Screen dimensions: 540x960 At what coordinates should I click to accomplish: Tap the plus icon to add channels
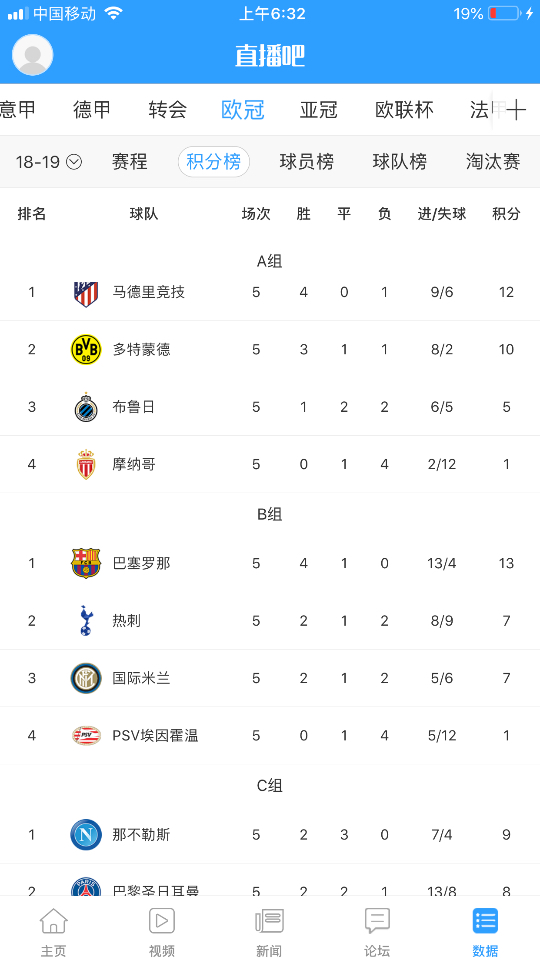pos(516,110)
